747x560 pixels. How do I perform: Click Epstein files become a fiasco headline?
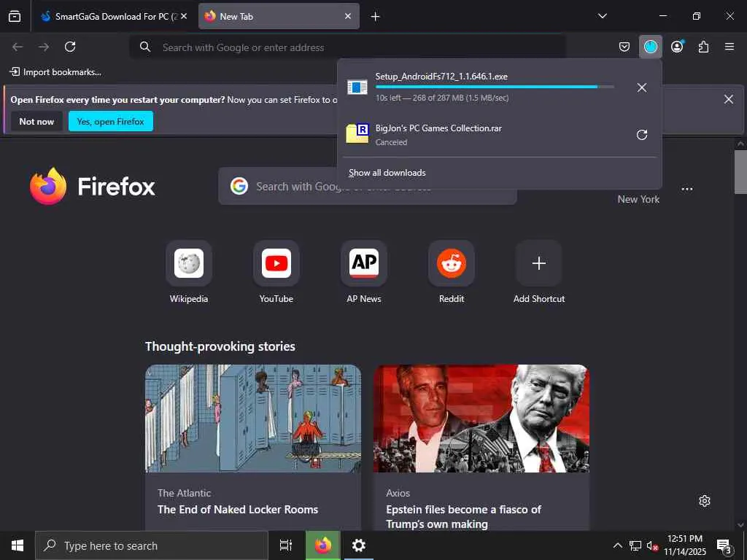tap(463, 517)
